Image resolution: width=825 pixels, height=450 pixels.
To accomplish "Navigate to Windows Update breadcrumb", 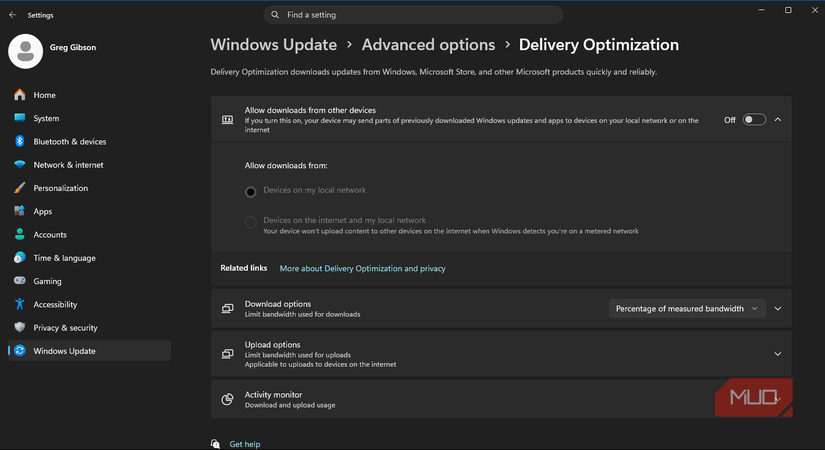I will pyautogui.click(x=274, y=45).
